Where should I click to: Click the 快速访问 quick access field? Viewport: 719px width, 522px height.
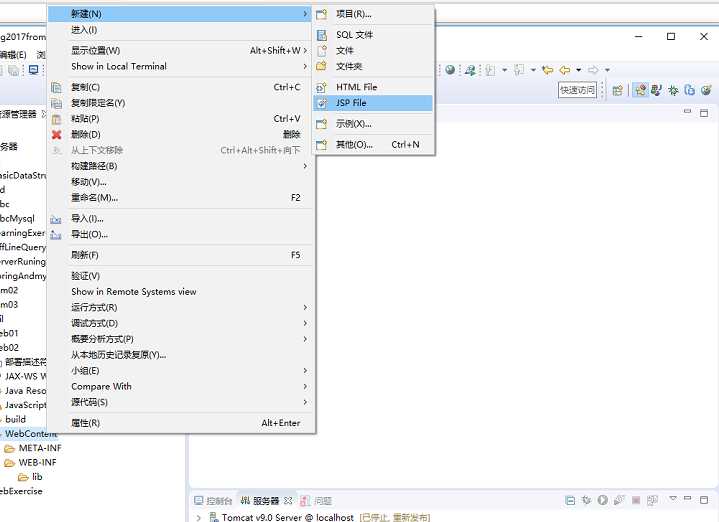[577, 90]
